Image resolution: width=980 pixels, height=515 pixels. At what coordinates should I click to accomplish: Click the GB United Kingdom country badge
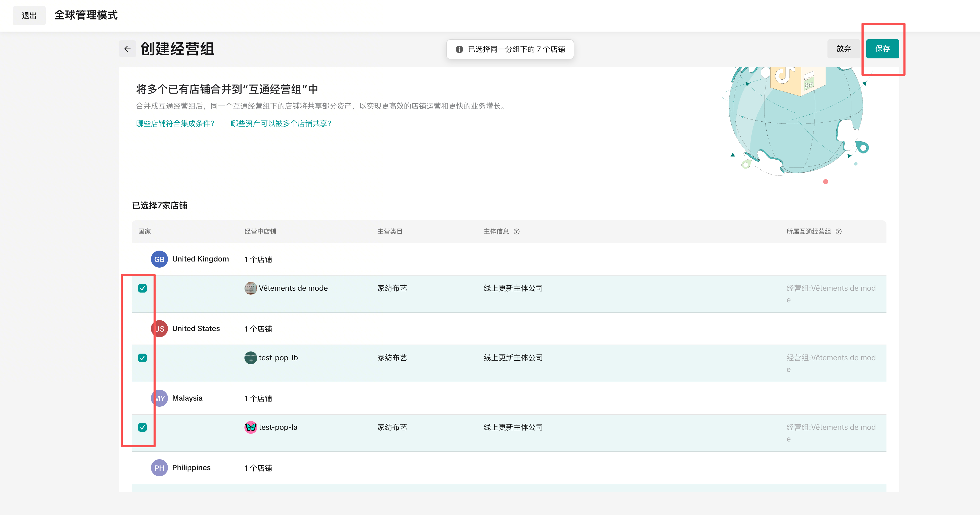[x=159, y=259]
